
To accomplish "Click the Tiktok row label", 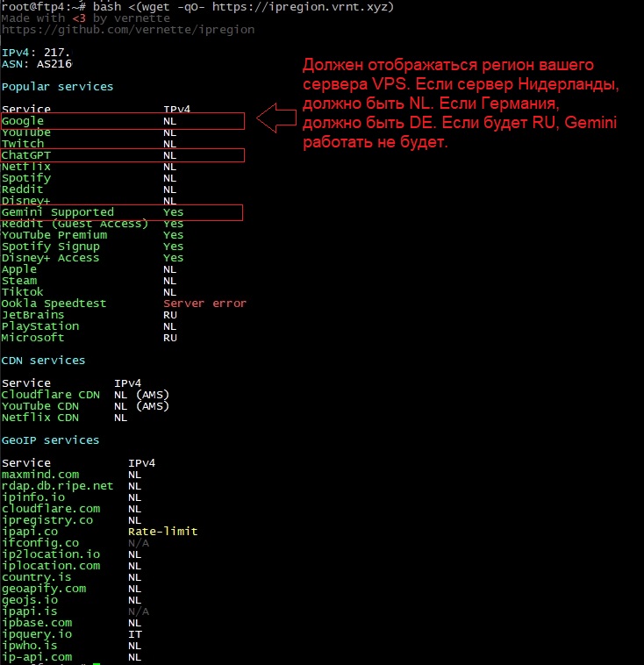I will tap(22, 292).
